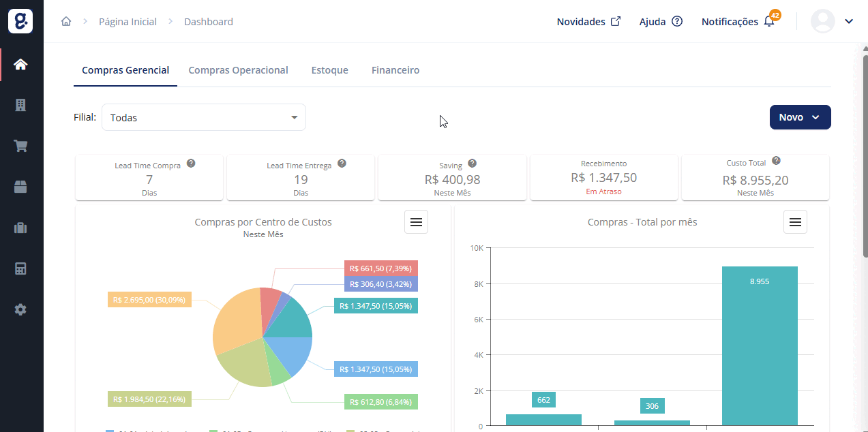Open the calculator sidebar icon
The width and height of the screenshot is (868, 432).
pos(20,268)
